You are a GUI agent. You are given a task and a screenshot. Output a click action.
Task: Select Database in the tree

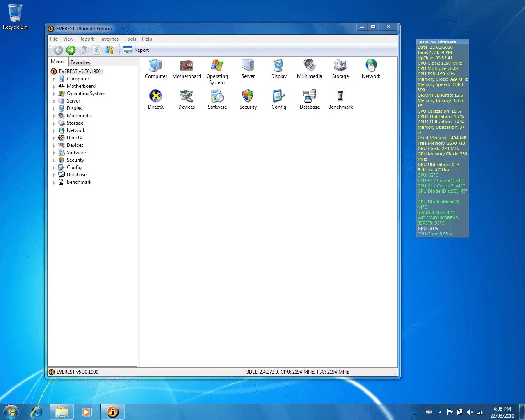77,175
